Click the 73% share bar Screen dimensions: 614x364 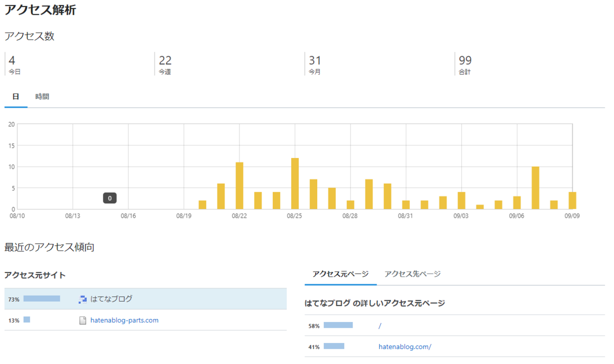[x=42, y=299]
